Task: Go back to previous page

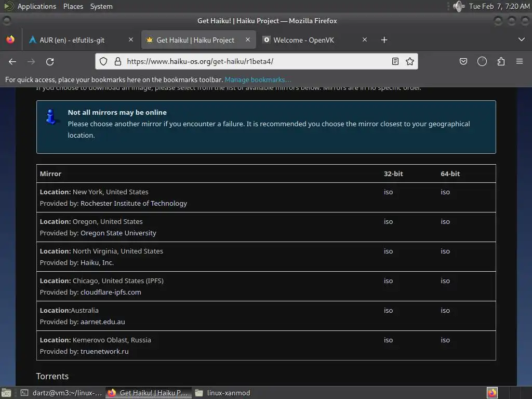Action: [12, 61]
